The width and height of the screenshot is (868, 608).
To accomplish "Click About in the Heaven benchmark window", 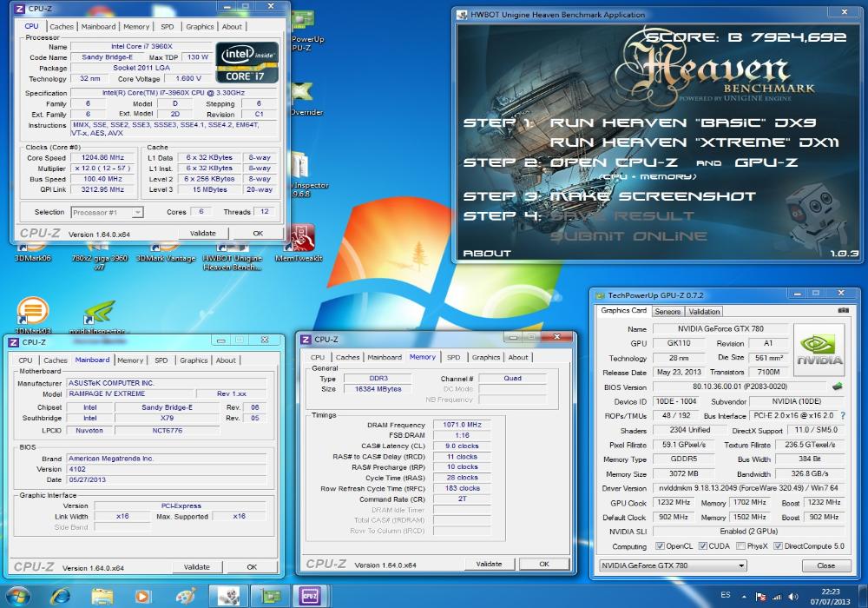I will point(487,253).
